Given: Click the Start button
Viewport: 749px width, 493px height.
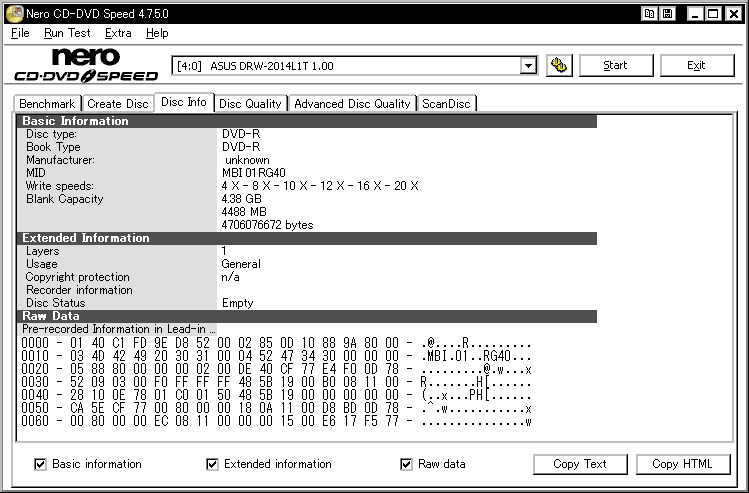Looking at the screenshot, I should click(x=616, y=65).
